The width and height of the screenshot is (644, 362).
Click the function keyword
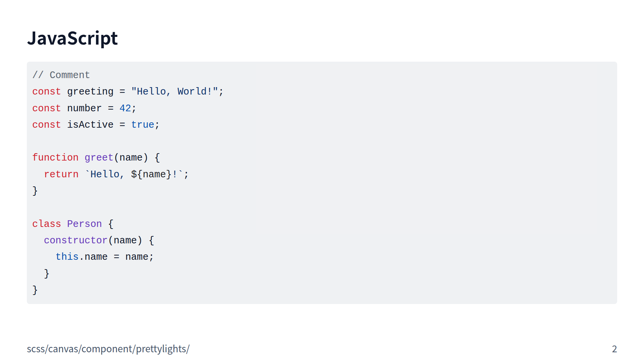coord(55,158)
